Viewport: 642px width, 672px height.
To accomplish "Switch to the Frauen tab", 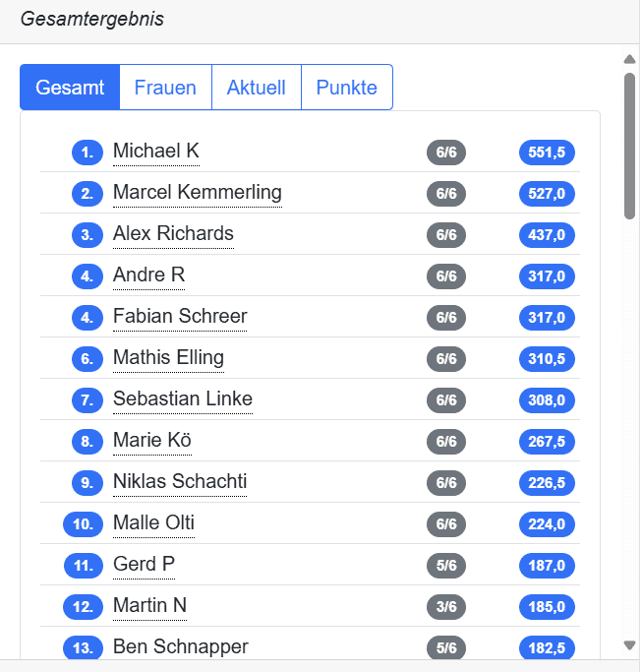I will (165, 88).
